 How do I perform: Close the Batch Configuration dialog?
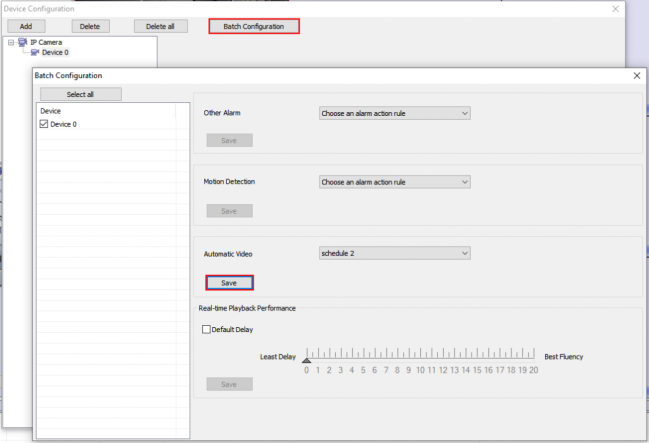point(636,75)
